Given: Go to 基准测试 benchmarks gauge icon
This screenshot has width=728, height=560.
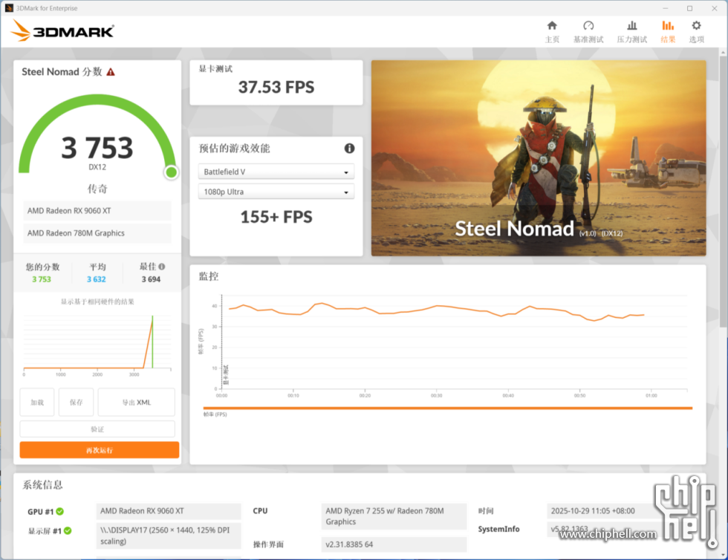Looking at the screenshot, I should pyautogui.click(x=588, y=31).
